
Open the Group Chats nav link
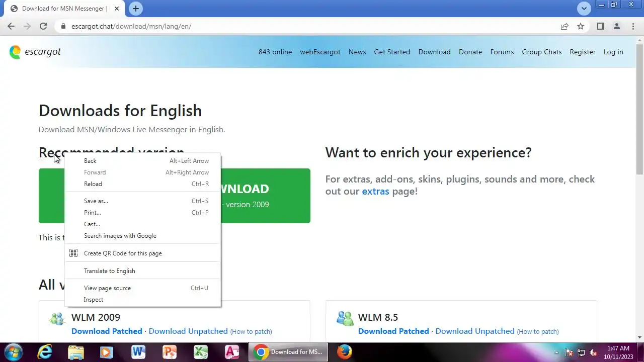coord(542,52)
